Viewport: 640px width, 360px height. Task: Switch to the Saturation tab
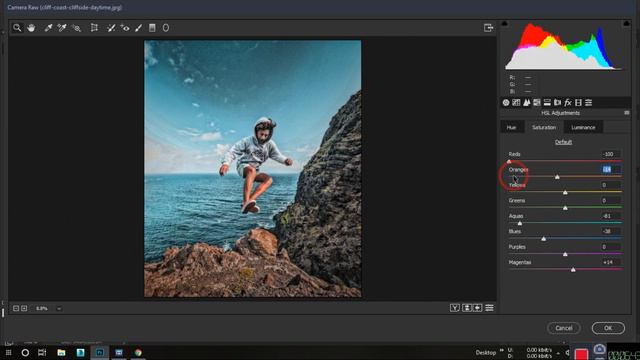pyautogui.click(x=544, y=127)
